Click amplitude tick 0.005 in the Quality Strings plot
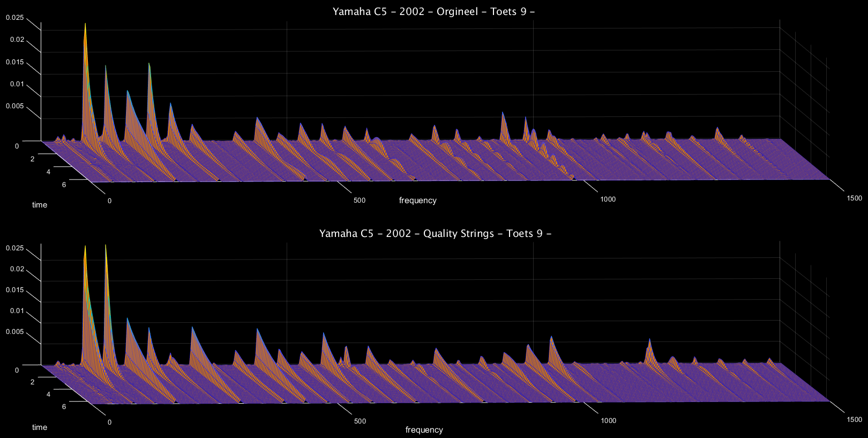 tap(14, 332)
